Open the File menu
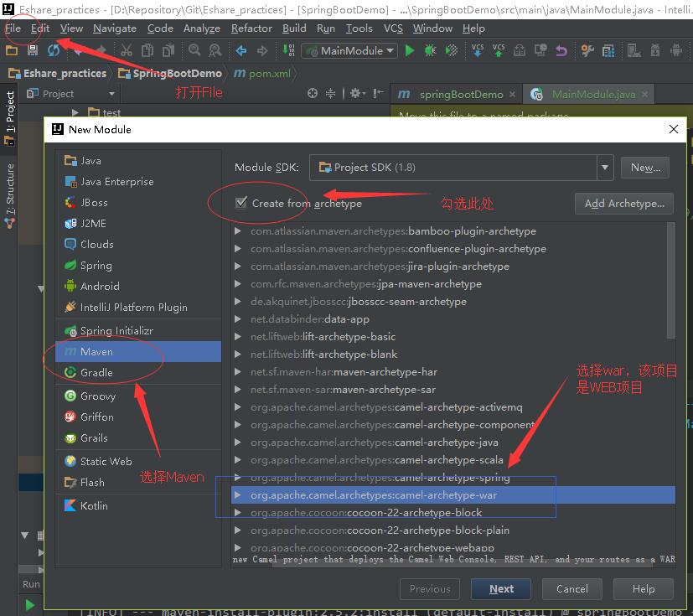This screenshot has height=616, width=693. click(x=13, y=28)
